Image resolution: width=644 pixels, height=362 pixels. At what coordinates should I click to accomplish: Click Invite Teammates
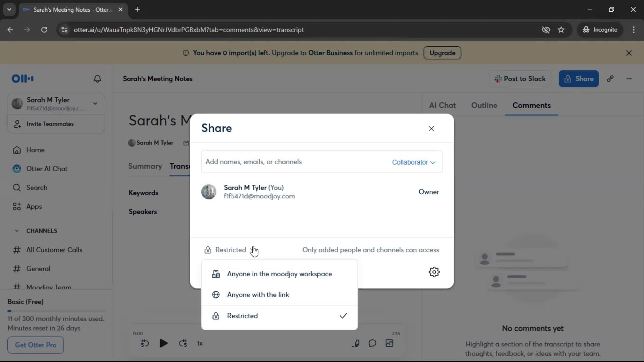(50, 124)
